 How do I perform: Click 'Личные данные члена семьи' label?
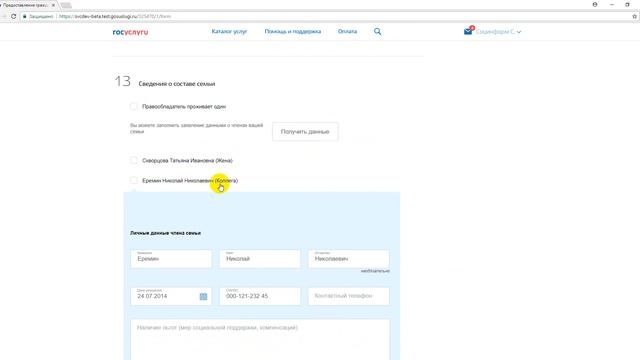point(165,233)
